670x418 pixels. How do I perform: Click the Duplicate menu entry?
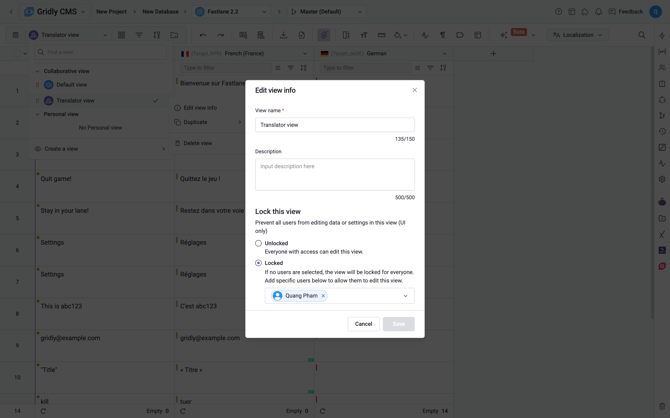click(195, 122)
